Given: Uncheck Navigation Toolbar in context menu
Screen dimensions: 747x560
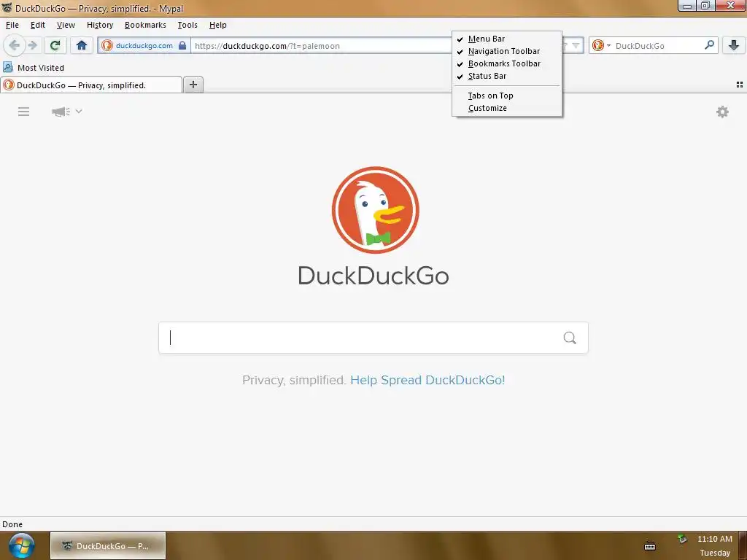Looking at the screenshot, I should tap(507, 51).
